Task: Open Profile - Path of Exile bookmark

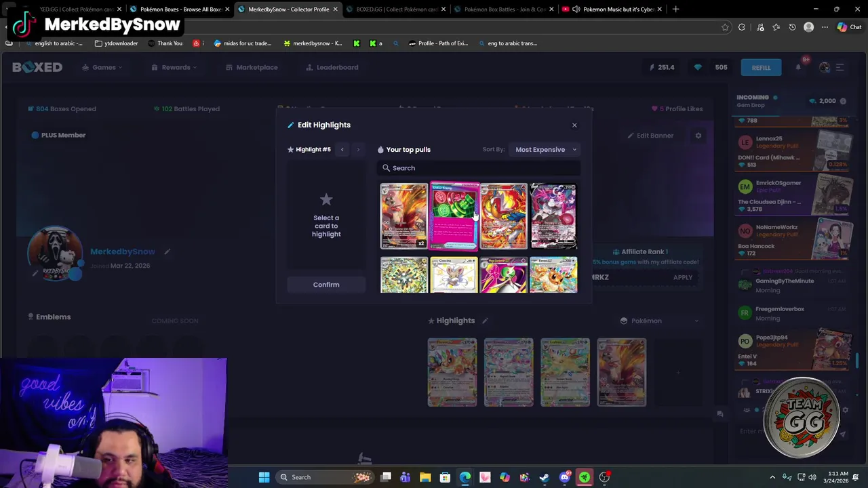Action: tap(438, 43)
